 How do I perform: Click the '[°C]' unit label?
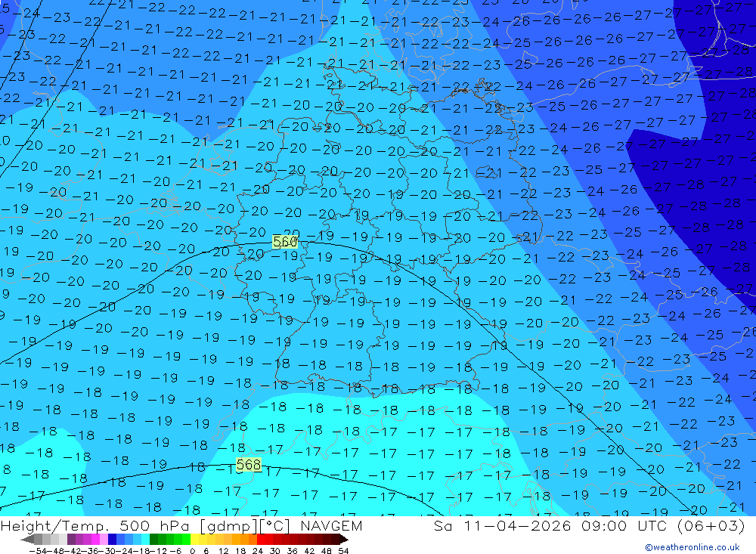pyautogui.click(x=275, y=526)
